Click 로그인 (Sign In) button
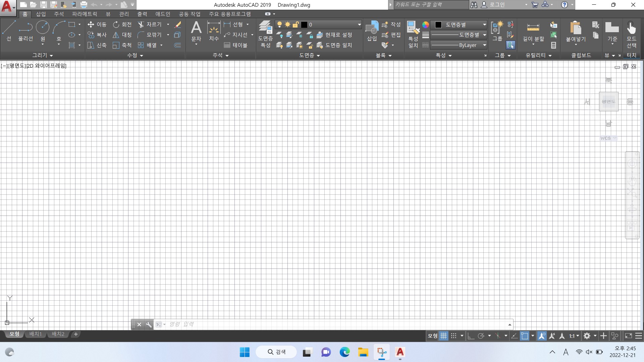644x362 pixels. [493, 5]
